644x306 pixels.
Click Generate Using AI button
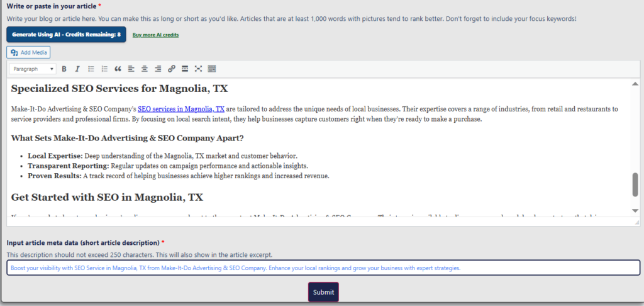pyautogui.click(x=66, y=34)
